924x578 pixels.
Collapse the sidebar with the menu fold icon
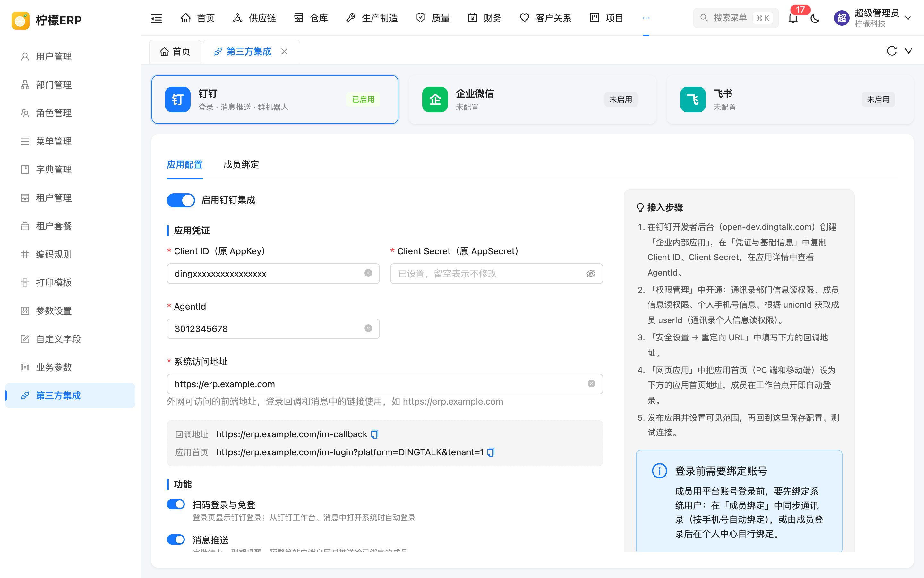(x=157, y=18)
